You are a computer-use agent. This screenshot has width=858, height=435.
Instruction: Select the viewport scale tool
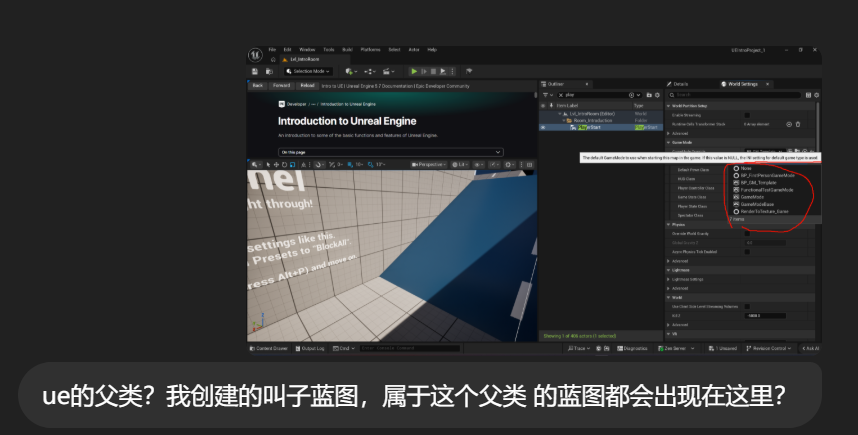(x=292, y=164)
